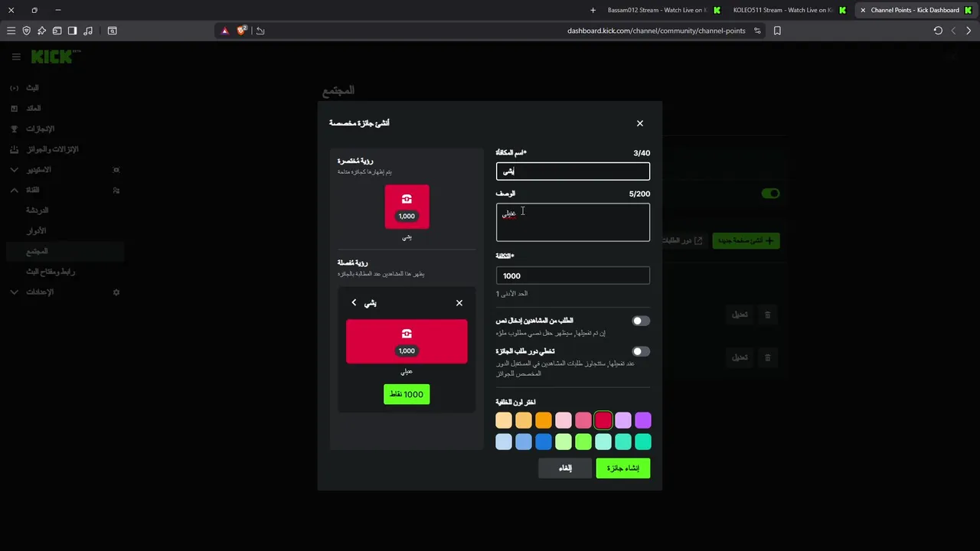Toggle the green switch on the dashboard page

tap(770, 194)
